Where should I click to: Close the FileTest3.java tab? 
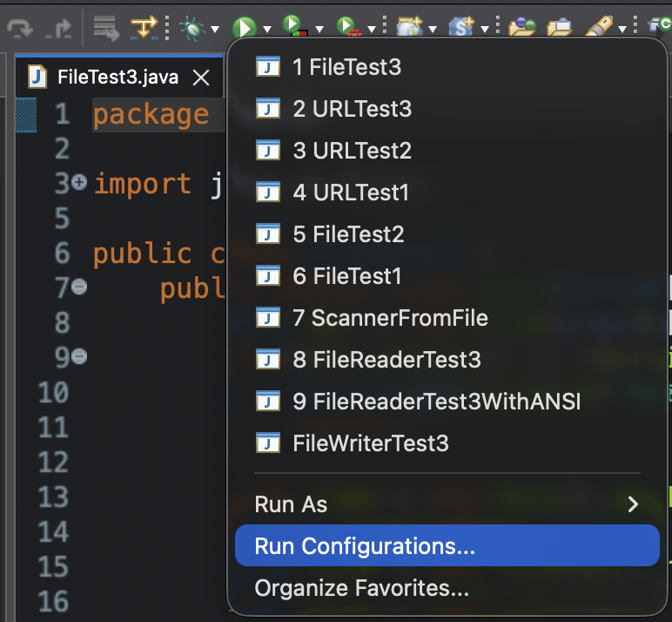(x=201, y=78)
